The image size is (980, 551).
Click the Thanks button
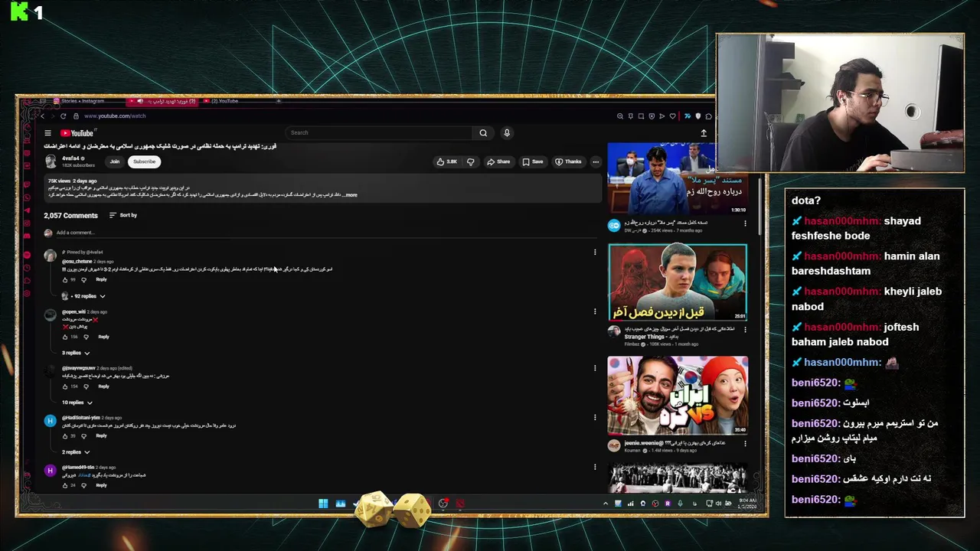pyautogui.click(x=568, y=161)
